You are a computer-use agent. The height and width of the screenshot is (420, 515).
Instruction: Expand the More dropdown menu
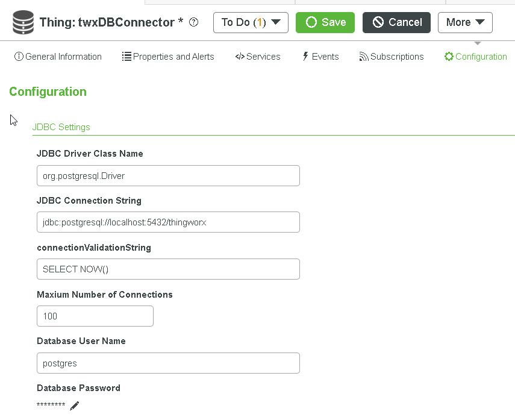[465, 22]
